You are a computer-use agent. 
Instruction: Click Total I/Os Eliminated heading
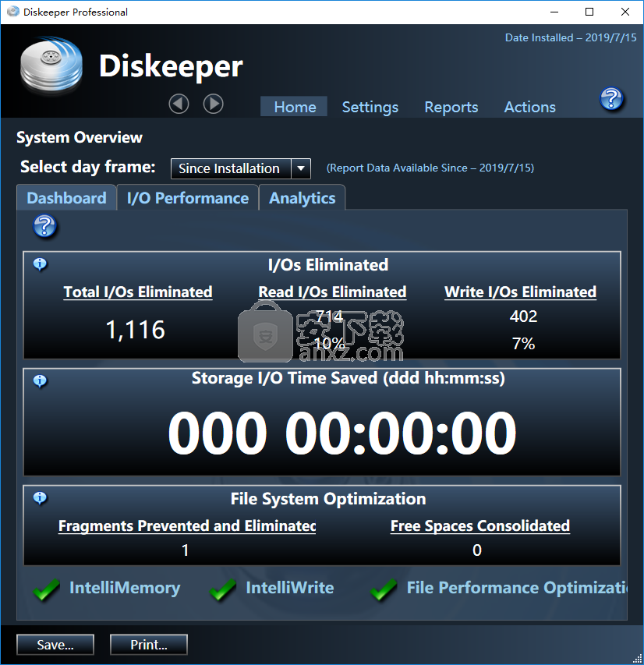tap(138, 292)
